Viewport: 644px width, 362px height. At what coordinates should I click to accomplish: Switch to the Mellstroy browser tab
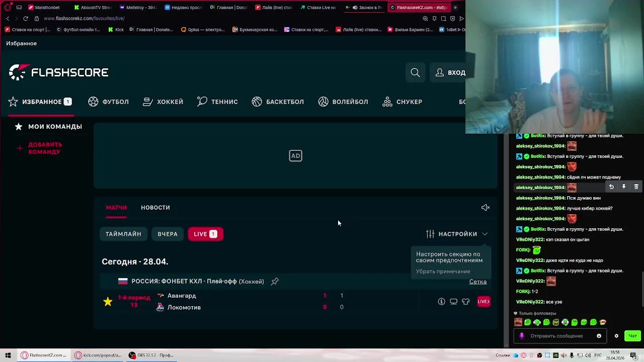click(x=138, y=8)
